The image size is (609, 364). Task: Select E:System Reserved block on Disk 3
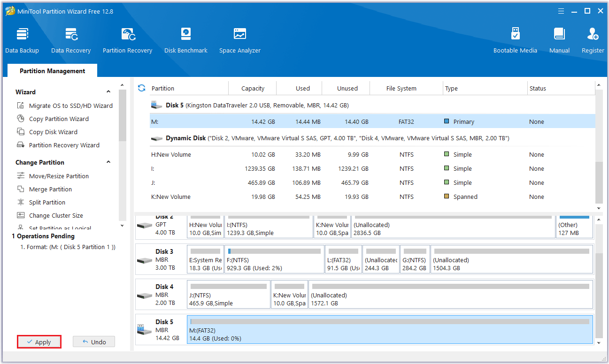point(205,259)
